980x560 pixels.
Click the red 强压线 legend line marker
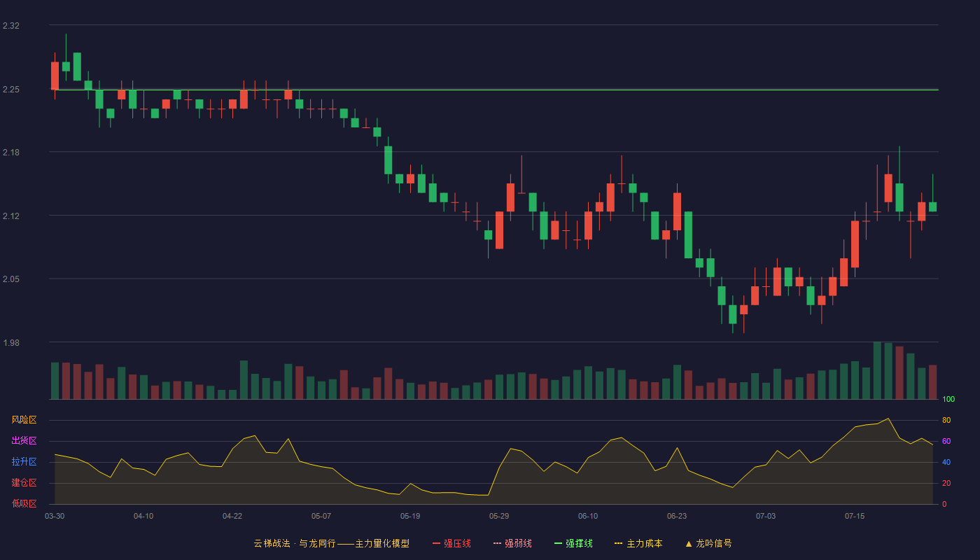[437, 543]
